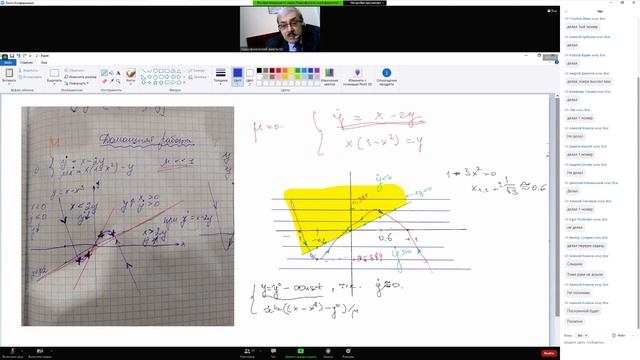The width and height of the screenshot is (640, 360).
Task: Pick the green color swatch
Action: (x=298, y=71)
